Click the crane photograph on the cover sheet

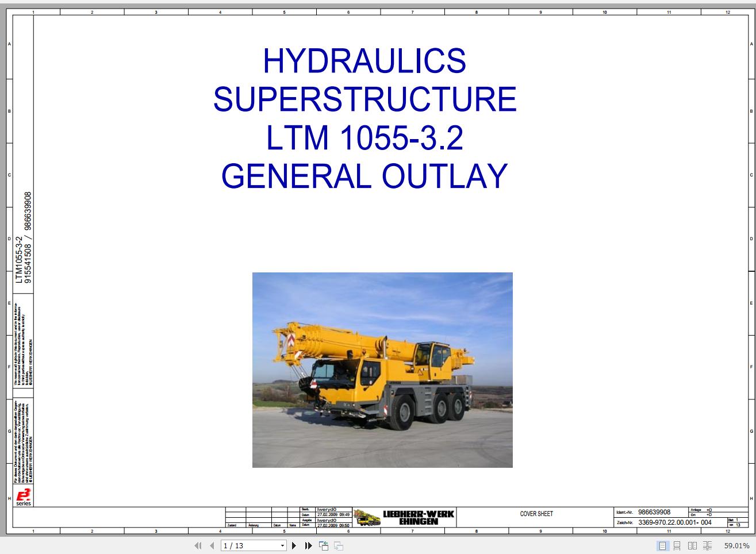[382, 370]
